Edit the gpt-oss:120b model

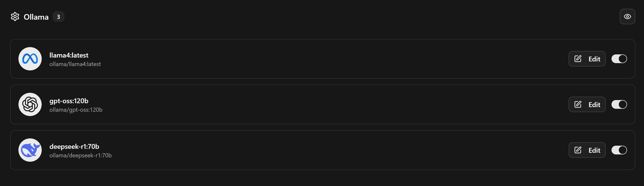click(x=587, y=105)
